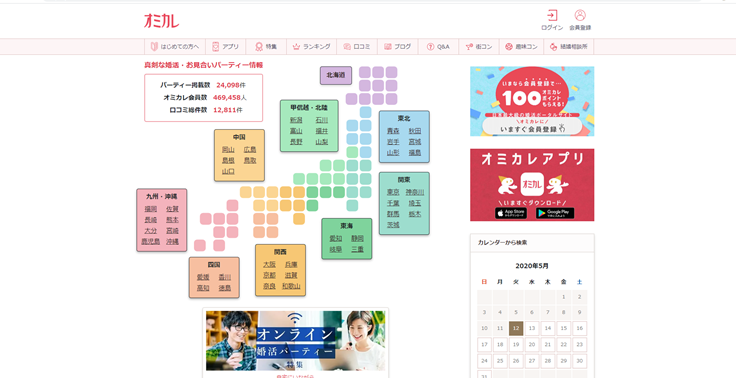
Task: Download from App Store badge
Action: 511,213
